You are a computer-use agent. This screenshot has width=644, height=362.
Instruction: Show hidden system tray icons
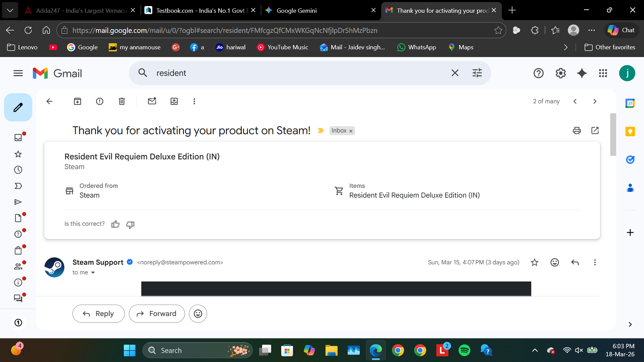535,350
